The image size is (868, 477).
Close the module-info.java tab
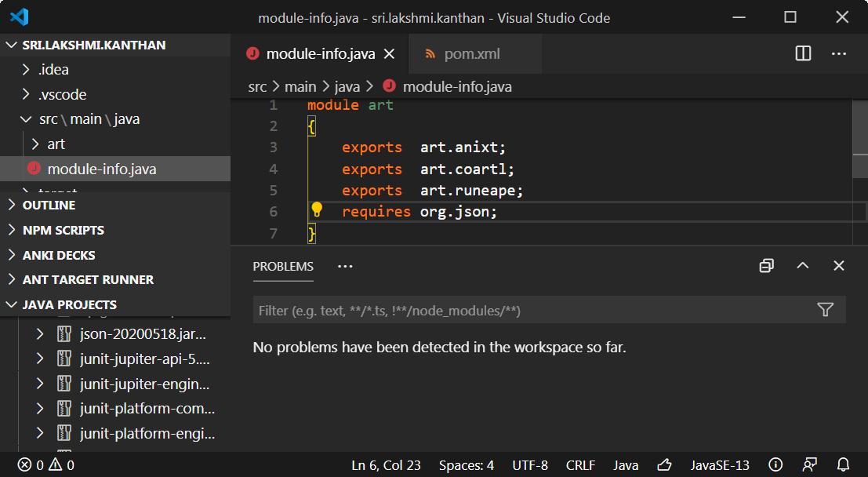389,53
